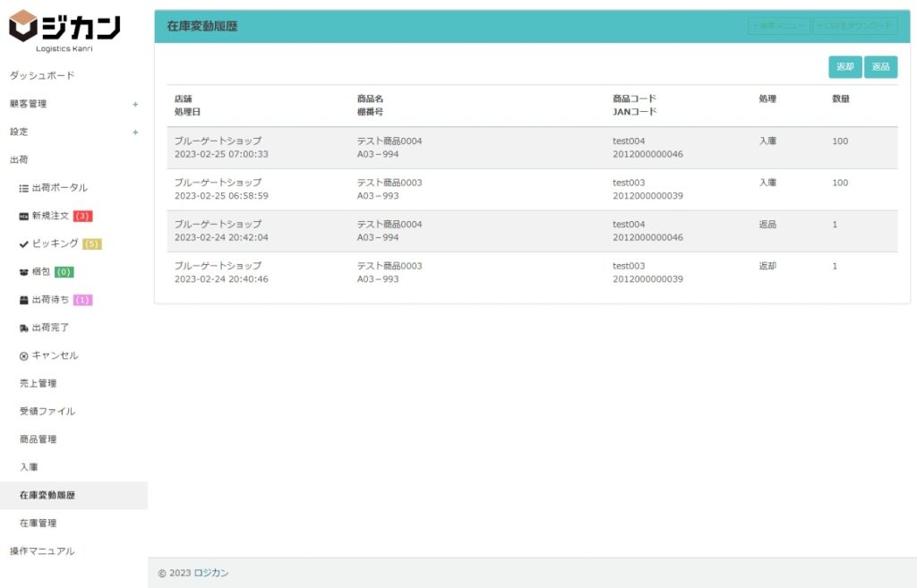The image size is (917, 588).
Task: Click the red (3) badge on 新規注文
Action: tap(83, 216)
